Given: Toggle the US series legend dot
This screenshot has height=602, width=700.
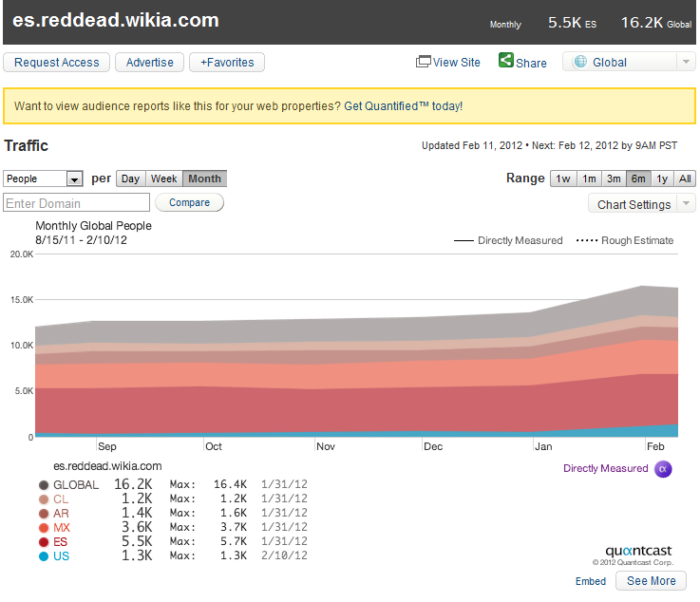Looking at the screenshot, I should (x=44, y=556).
